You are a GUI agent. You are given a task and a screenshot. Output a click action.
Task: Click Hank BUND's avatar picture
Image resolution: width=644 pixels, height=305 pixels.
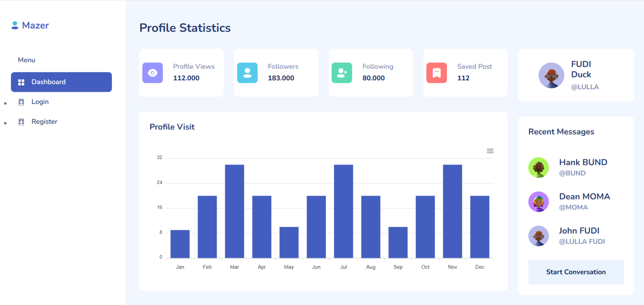(538, 167)
